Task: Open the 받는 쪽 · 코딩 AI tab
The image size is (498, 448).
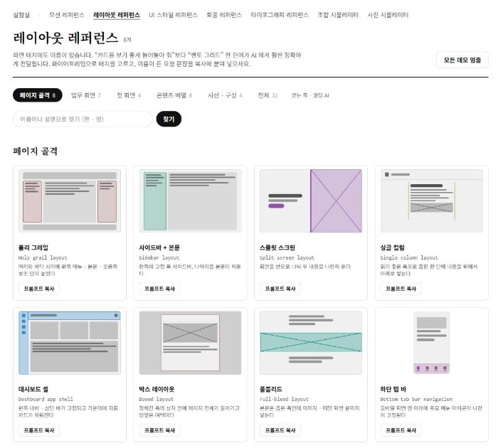Action: coord(310,95)
